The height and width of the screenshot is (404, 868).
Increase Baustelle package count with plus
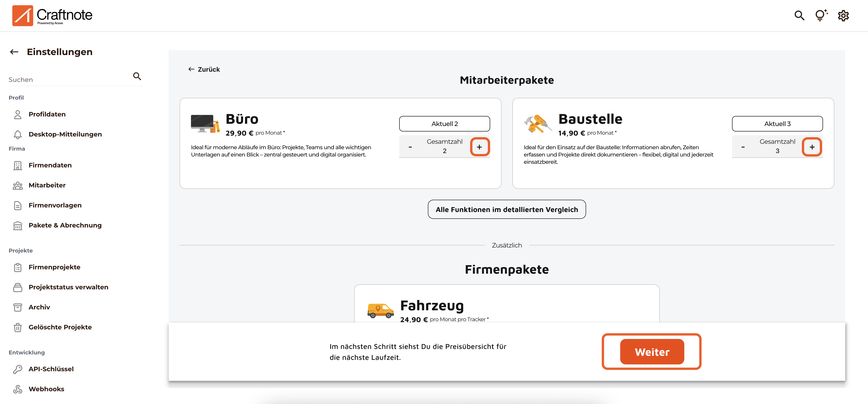(812, 147)
